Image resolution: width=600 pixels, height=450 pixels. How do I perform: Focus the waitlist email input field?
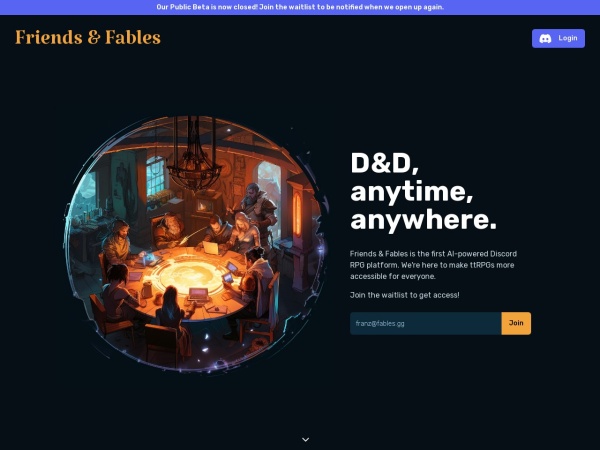click(425, 323)
